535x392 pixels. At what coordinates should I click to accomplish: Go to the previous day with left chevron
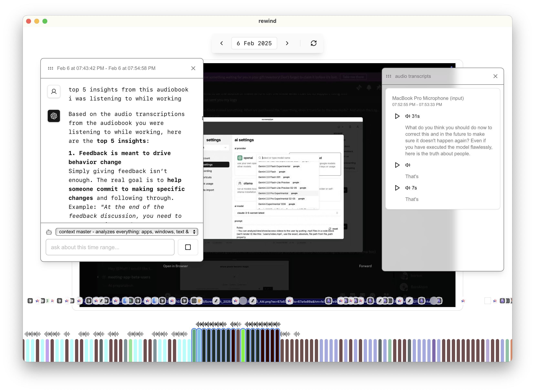222,43
